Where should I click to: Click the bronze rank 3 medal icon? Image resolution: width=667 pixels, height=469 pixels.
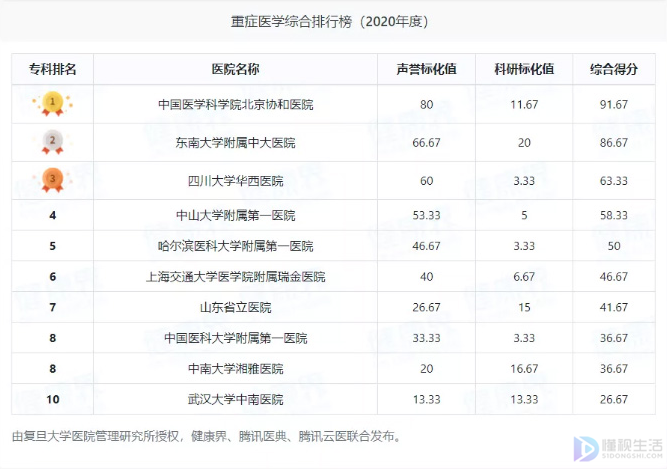point(52,180)
